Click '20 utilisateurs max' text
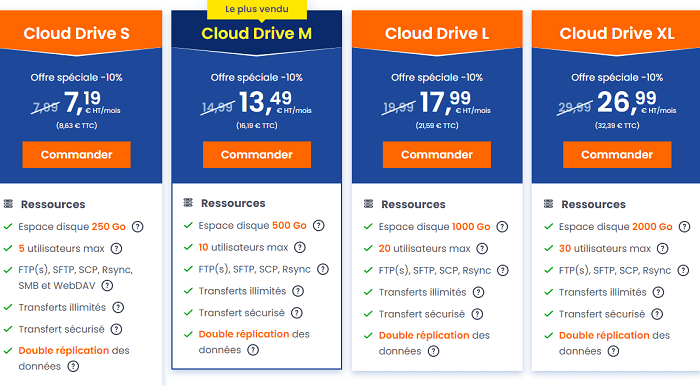The width and height of the screenshot is (700, 386). pyautogui.click(x=425, y=249)
